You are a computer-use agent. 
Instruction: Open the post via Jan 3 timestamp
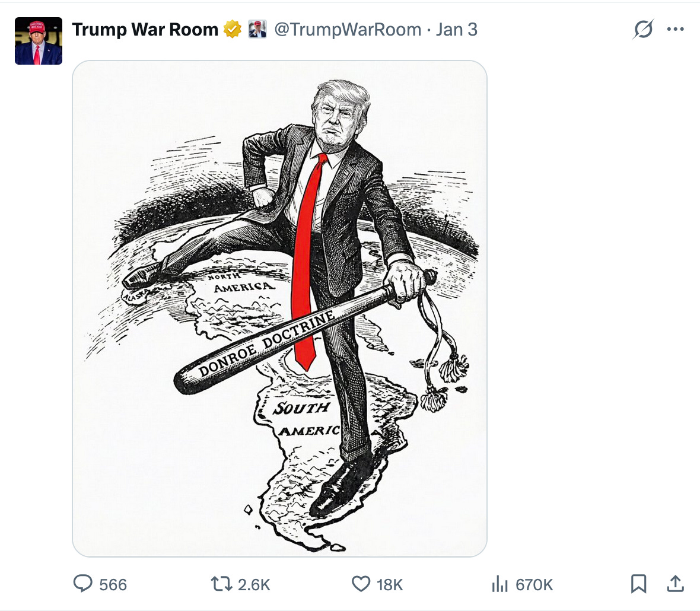457,30
